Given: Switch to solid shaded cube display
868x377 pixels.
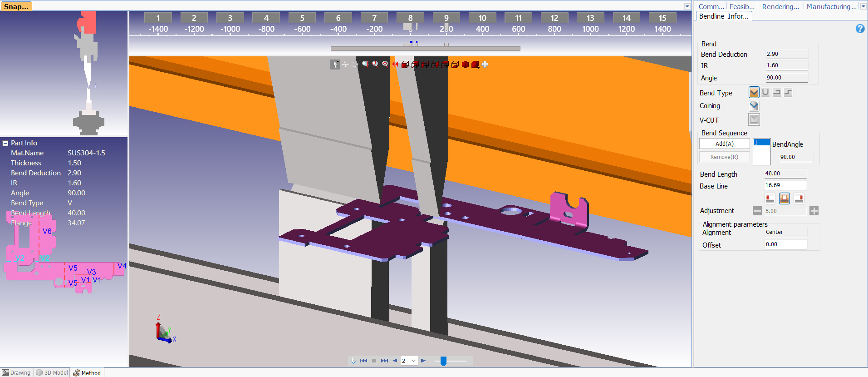Looking at the screenshot, I should coord(465,64).
